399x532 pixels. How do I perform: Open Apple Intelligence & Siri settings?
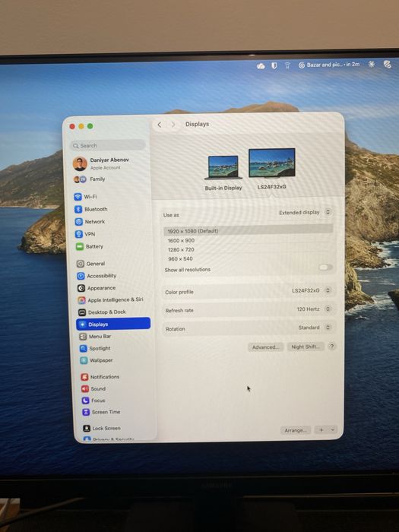[x=111, y=300]
